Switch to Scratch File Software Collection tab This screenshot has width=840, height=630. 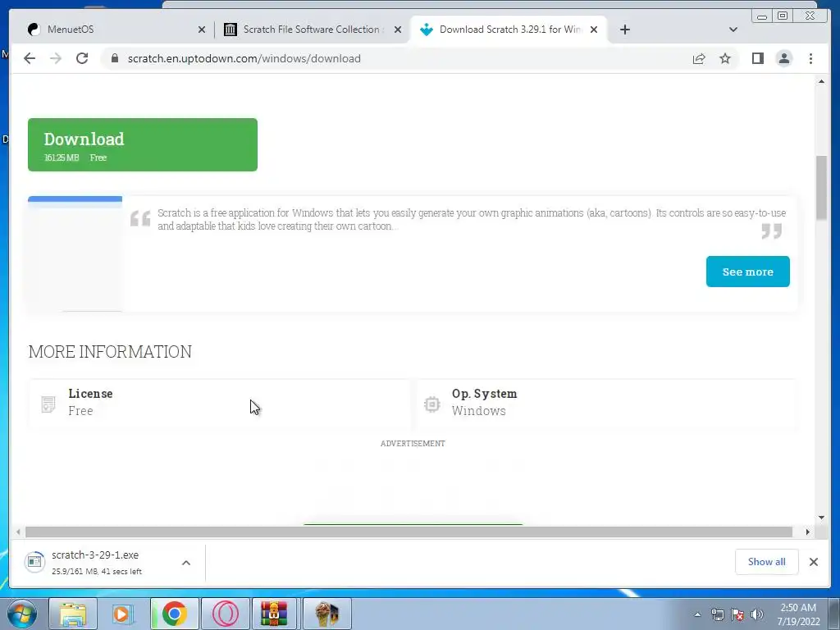313,30
